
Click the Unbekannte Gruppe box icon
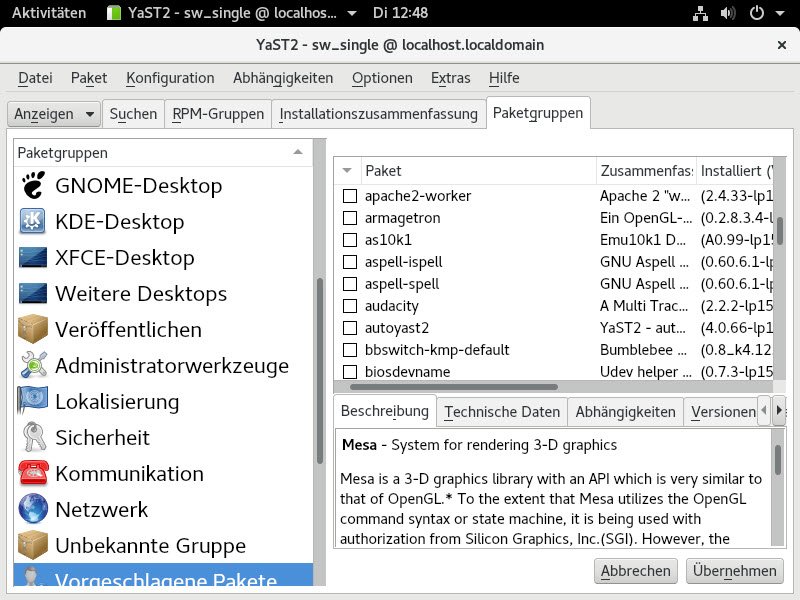point(33,545)
